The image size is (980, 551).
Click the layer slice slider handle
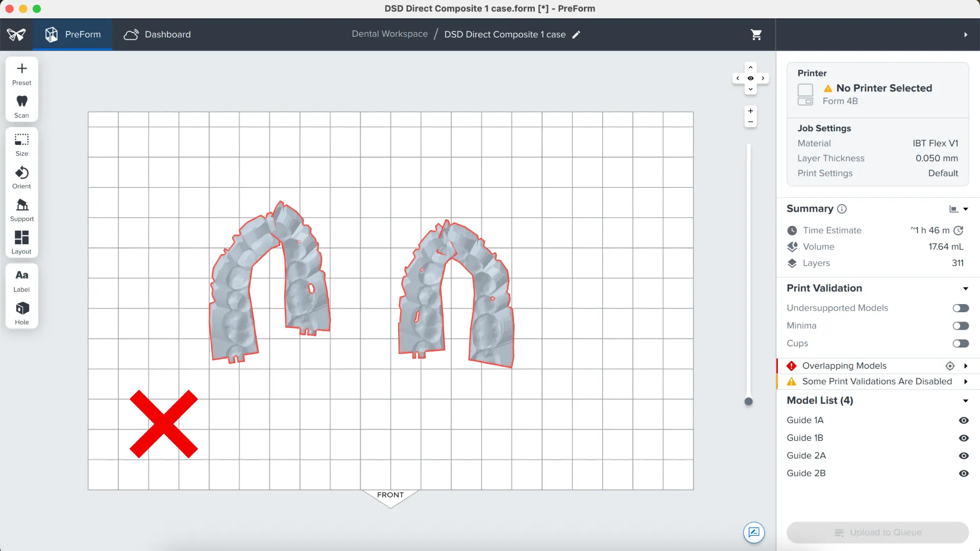tap(748, 402)
